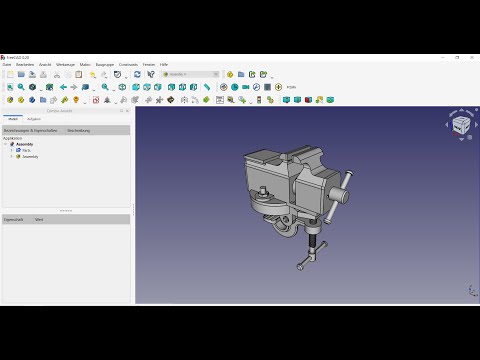Click the teal camera recording icon
Viewport: 480px width, 360px height.
click(246, 87)
